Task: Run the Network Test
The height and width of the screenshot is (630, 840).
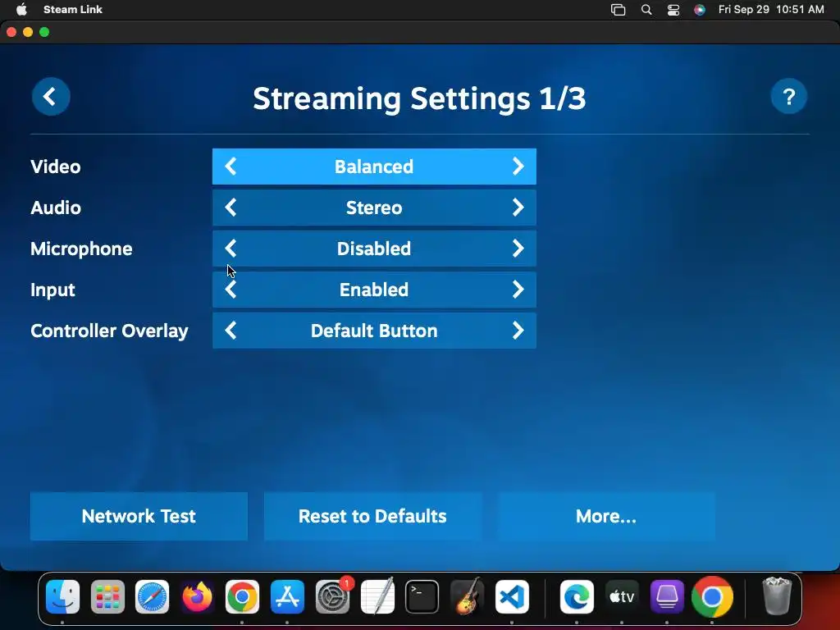Action: [139, 516]
